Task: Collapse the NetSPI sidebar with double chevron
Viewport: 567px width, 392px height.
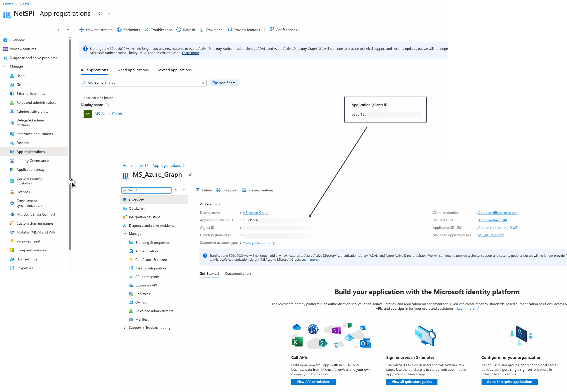Action: click(68, 30)
